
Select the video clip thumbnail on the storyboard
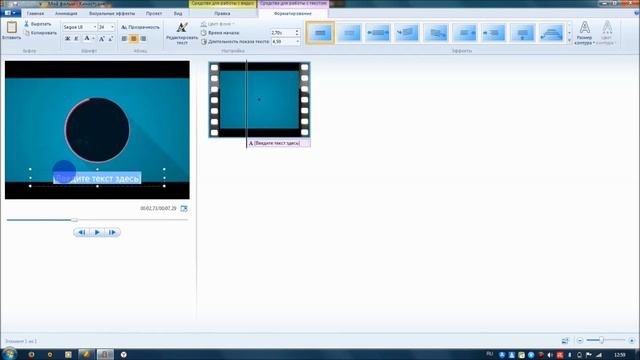(259, 100)
